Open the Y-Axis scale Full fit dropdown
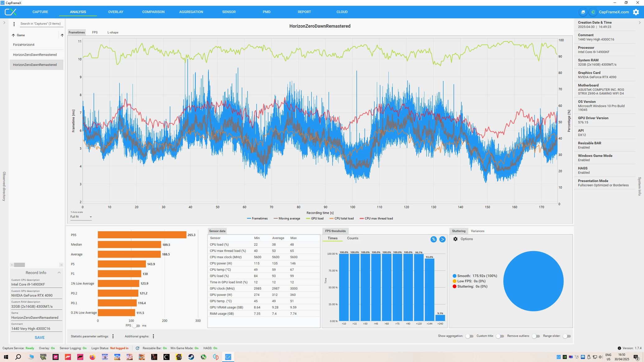 coord(81,217)
